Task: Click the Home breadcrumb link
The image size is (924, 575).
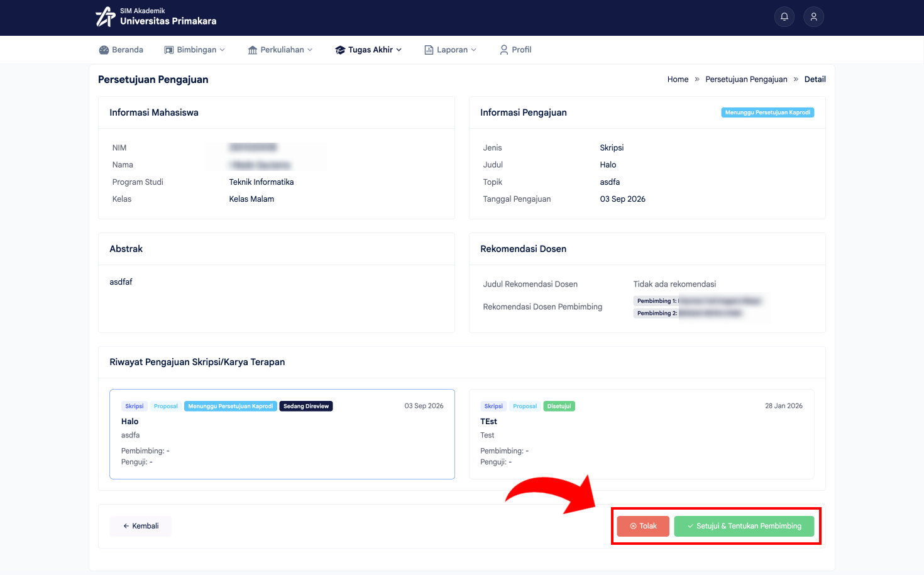Action: pyautogui.click(x=678, y=79)
